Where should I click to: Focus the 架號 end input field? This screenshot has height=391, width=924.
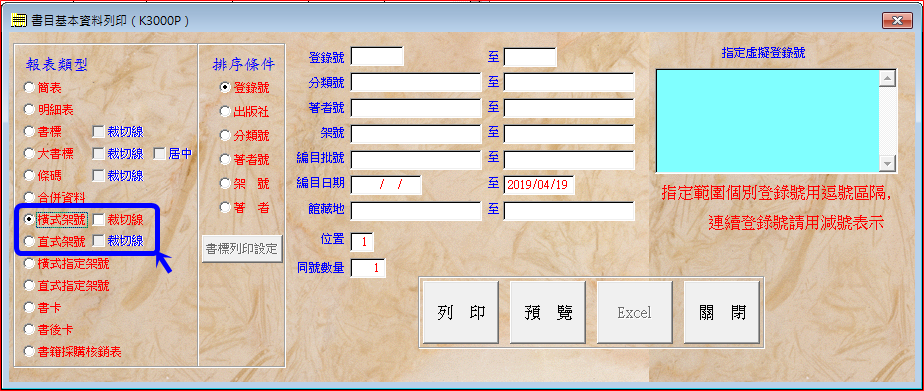(569, 134)
